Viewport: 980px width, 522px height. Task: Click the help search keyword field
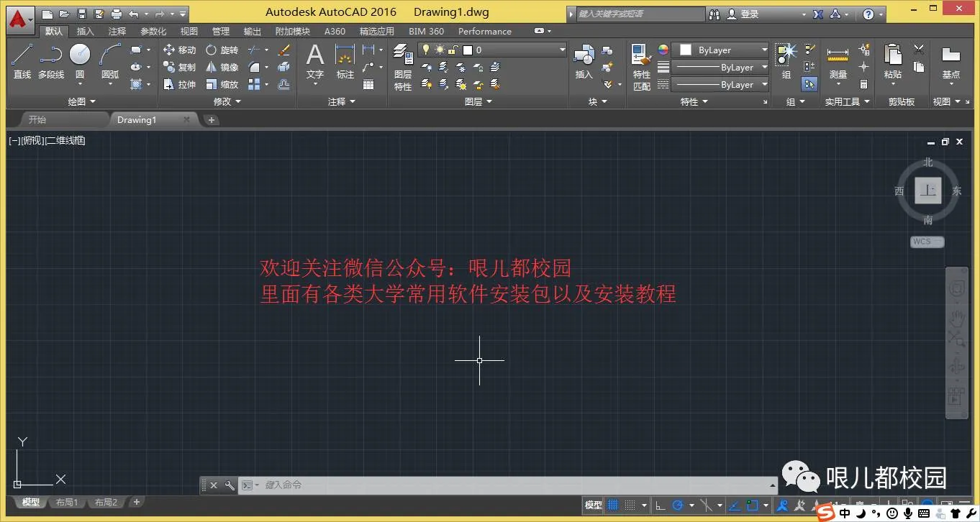640,14
